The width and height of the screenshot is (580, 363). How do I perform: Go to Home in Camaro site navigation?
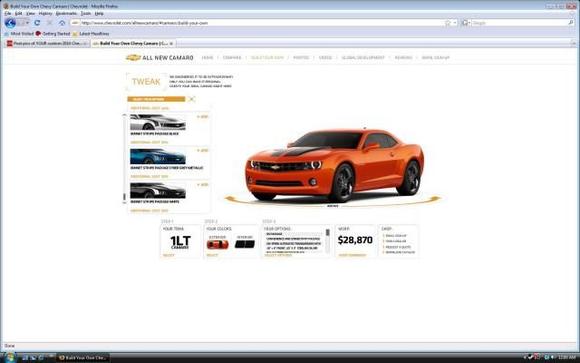coord(208,58)
